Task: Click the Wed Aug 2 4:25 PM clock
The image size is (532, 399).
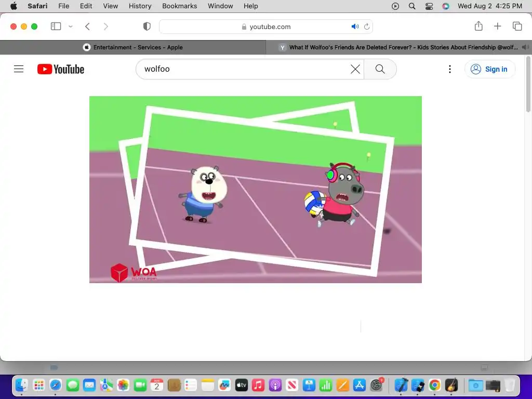Action: (489, 6)
